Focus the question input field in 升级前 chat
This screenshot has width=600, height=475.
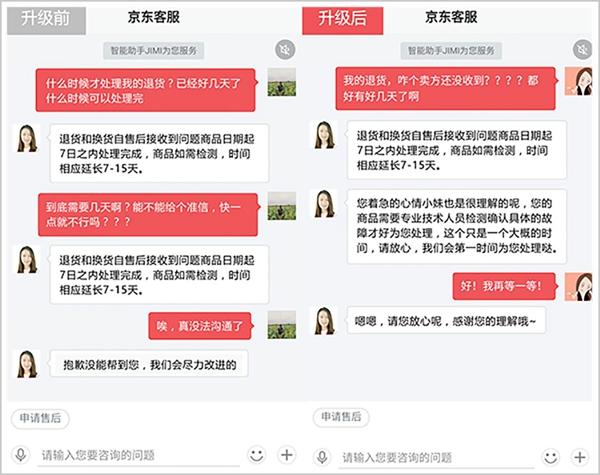click(135, 455)
